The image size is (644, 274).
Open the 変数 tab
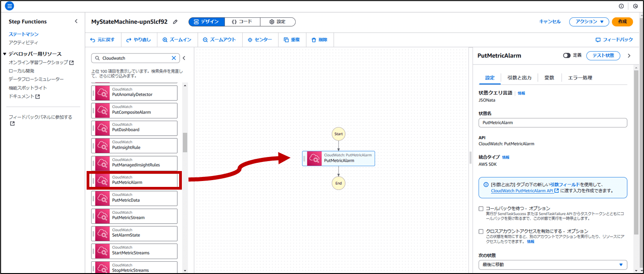[x=549, y=78]
